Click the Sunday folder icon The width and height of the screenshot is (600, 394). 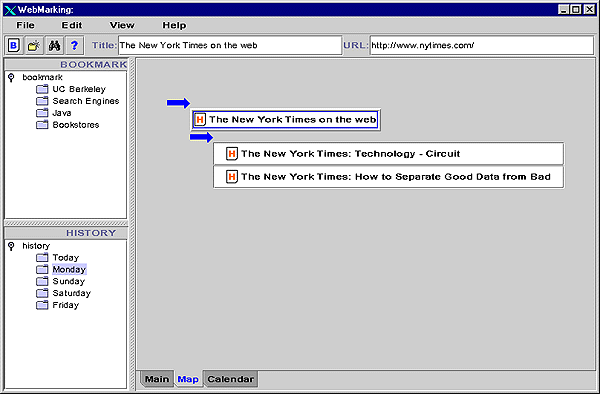pyautogui.click(x=42, y=281)
